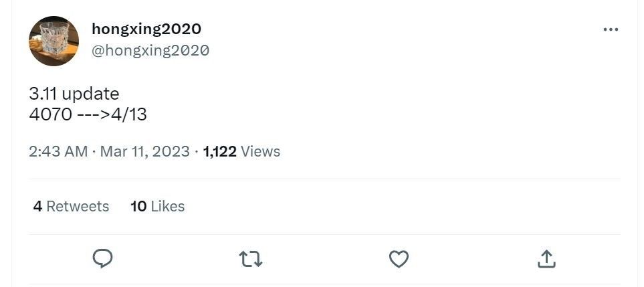The width and height of the screenshot is (644, 287).
Task: Retweet using the circular arrows icon
Action: [x=251, y=259]
